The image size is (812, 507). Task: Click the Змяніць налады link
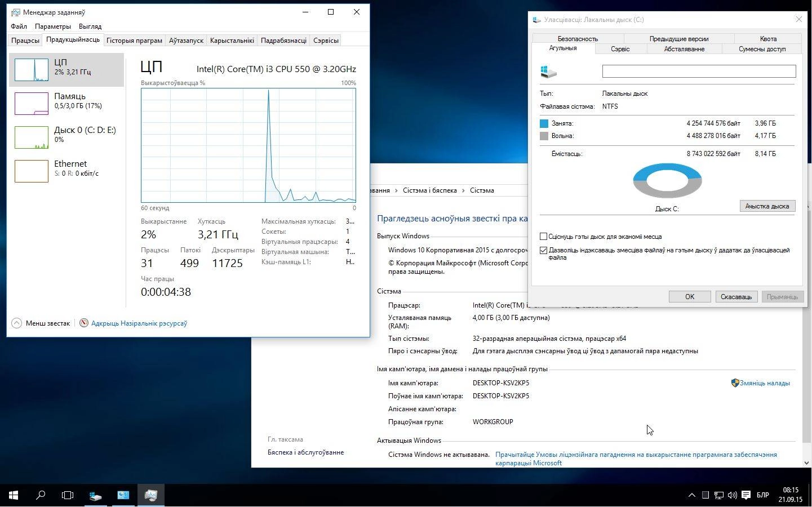click(x=765, y=383)
